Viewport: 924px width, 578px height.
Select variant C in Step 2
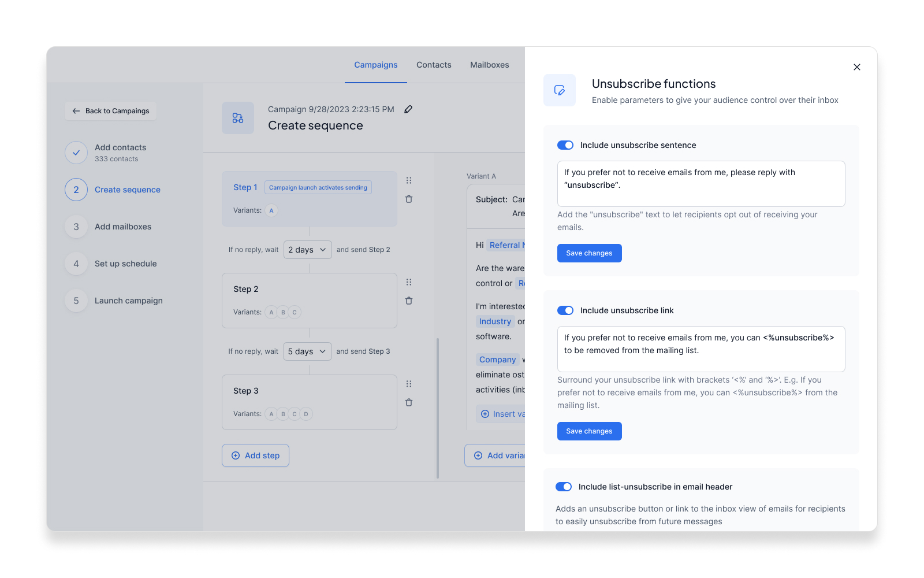(295, 312)
